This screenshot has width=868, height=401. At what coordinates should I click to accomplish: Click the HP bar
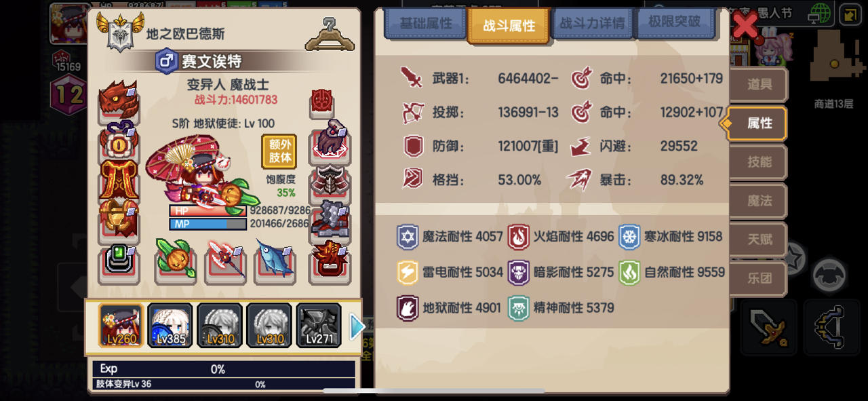208,211
